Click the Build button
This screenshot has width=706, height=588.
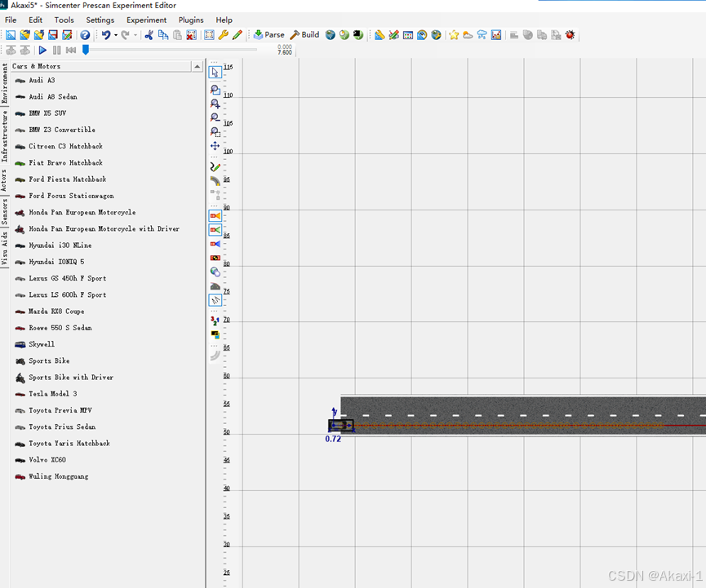(x=304, y=34)
